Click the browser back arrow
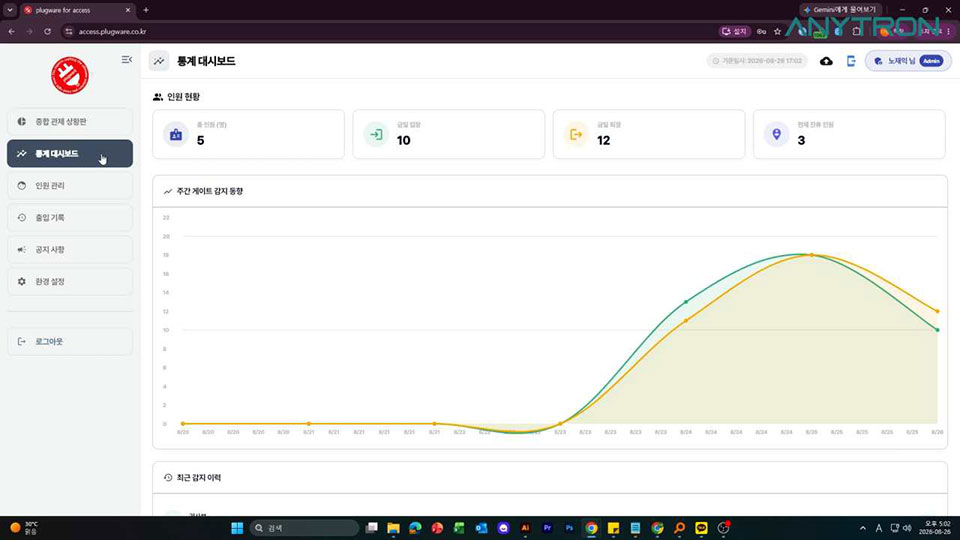This screenshot has width=960, height=540. pyautogui.click(x=12, y=31)
